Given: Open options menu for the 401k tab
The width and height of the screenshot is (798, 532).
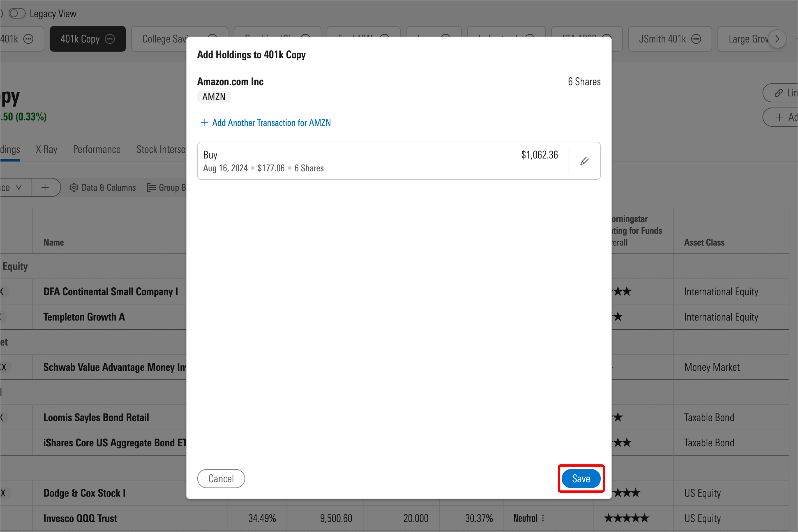Looking at the screenshot, I should point(29,39).
